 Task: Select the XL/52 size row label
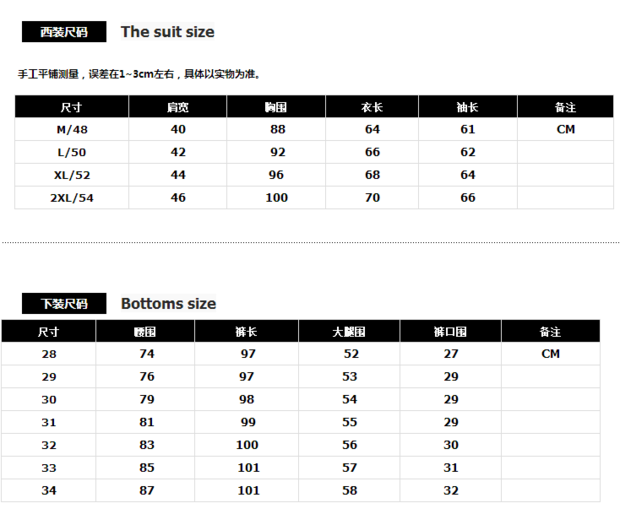pyautogui.click(x=71, y=175)
